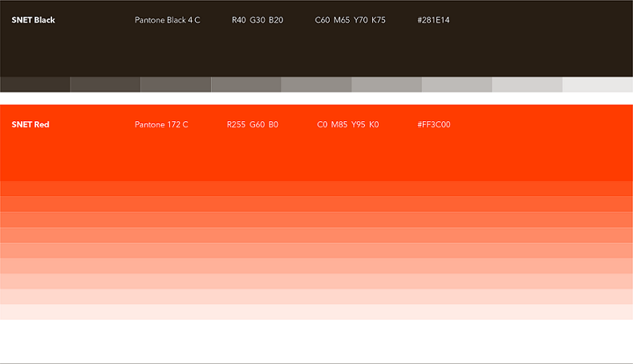Click the "SNET Red" color name label

(30, 124)
